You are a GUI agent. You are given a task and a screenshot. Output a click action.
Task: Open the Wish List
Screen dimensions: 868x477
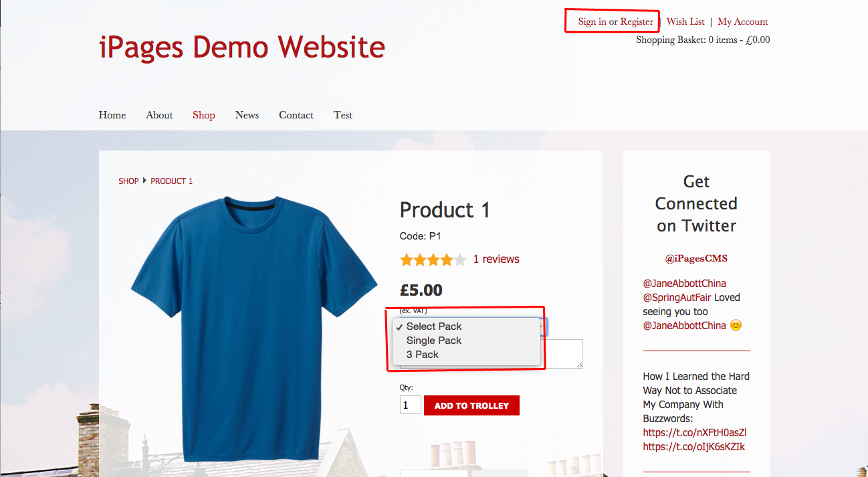685,21
